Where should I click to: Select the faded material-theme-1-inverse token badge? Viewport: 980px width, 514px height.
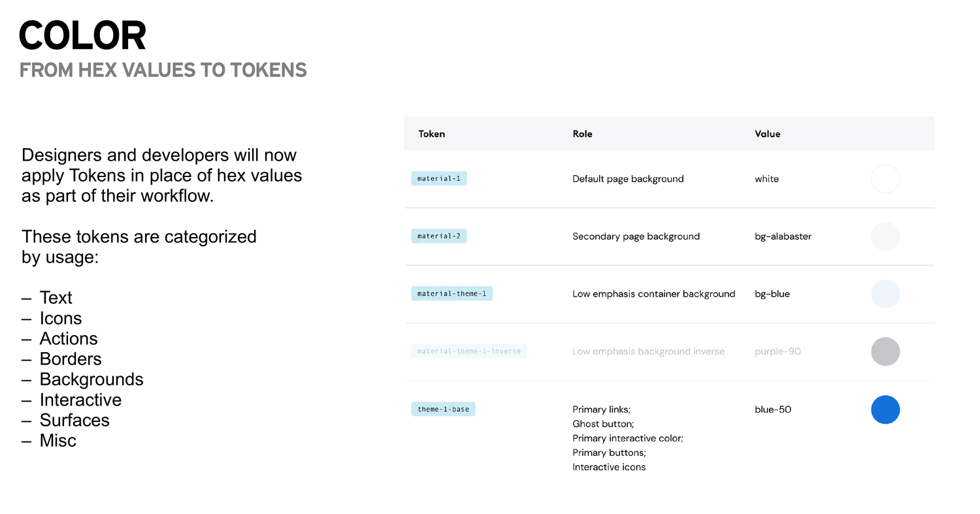coord(469,351)
